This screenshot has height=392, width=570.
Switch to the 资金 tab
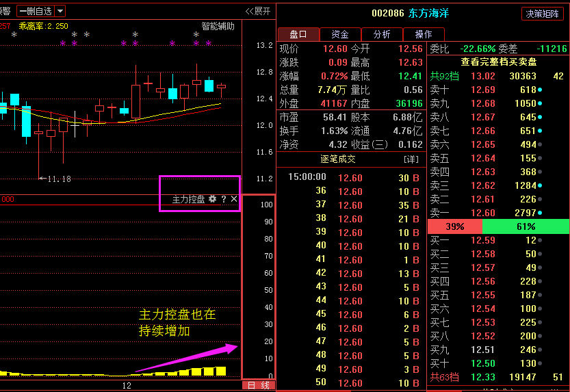tap(340, 34)
